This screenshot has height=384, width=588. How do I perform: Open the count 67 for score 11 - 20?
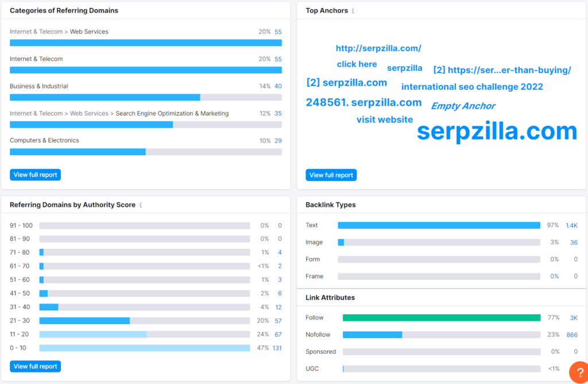(278, 335)
